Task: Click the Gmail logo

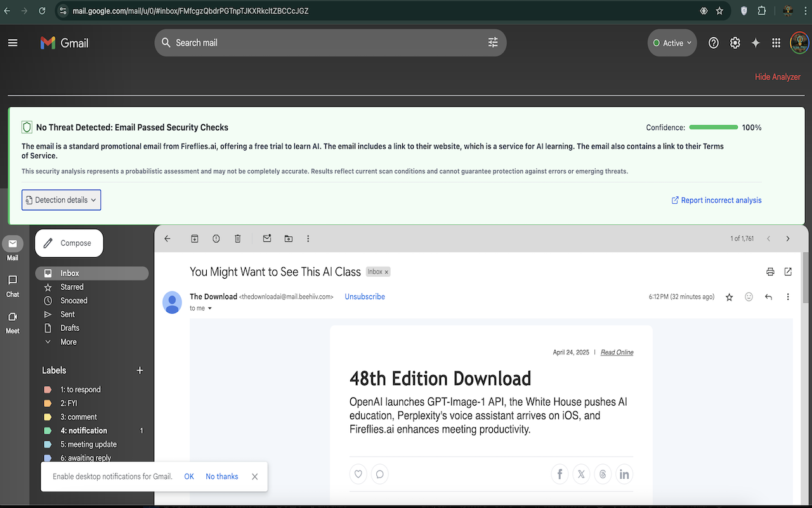Action: [x=64, y=43]
